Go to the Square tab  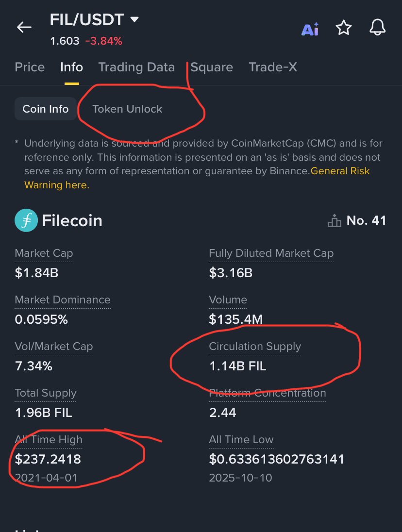click(x=212, y=67)
